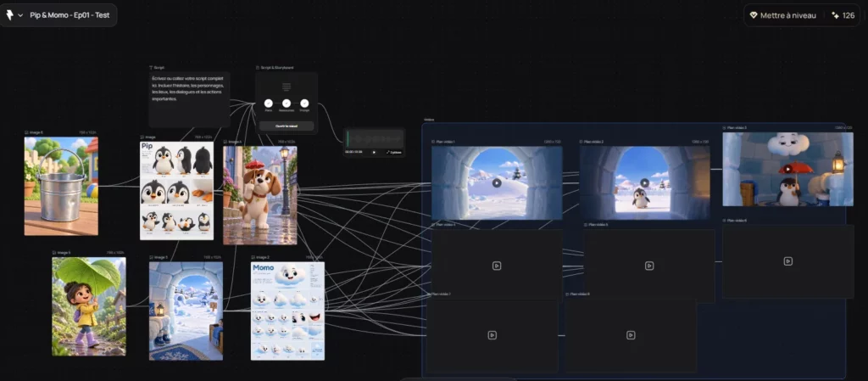Click the Image 6 node label
The height and width of the screenshot is (381, 868).
36,132
